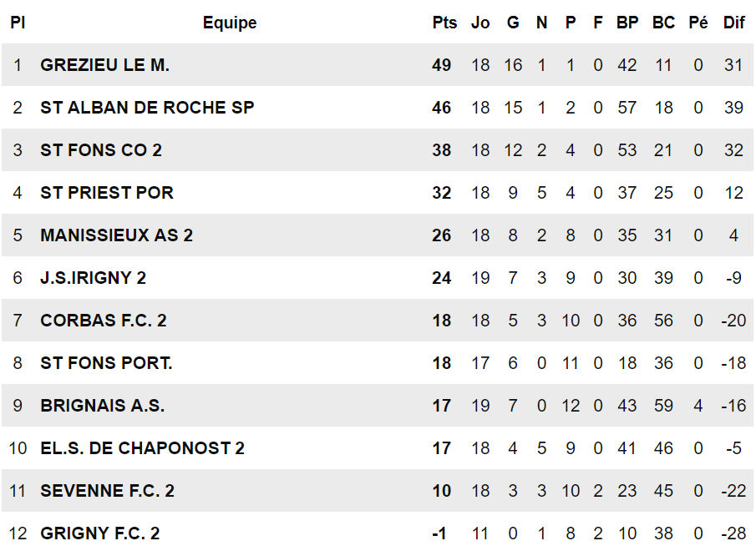Click the CORBAS F.C. 2 team name
This screenshot has width=756, height=556.
click(x=103, y=321)
